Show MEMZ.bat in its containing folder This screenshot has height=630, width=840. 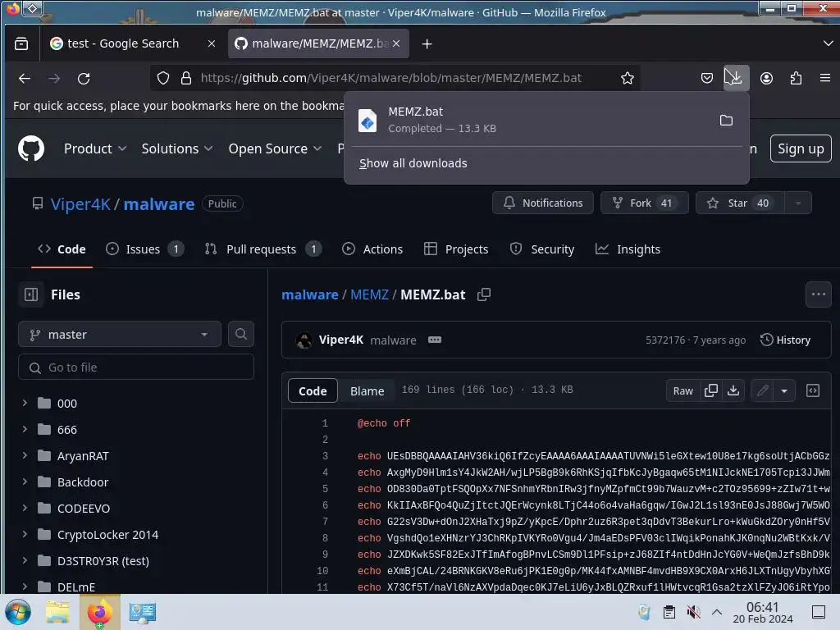[x=726, y=120]
